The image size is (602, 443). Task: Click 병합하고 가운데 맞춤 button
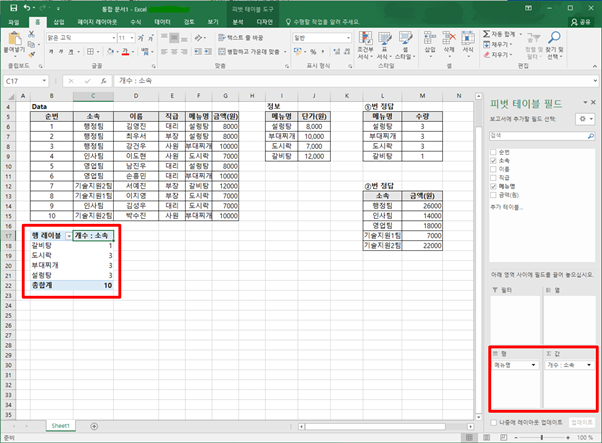click(249, 51)
